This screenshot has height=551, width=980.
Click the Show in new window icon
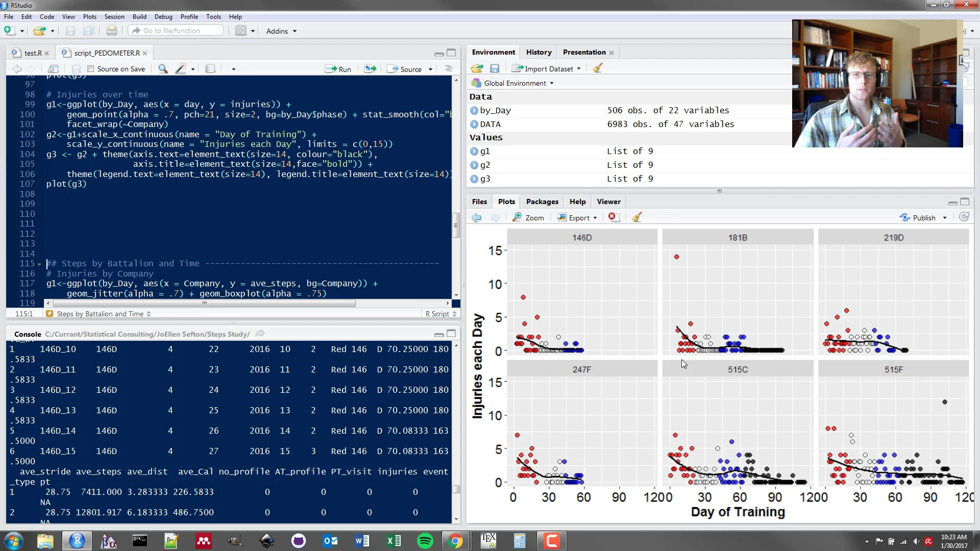click(x=53, y=69)
